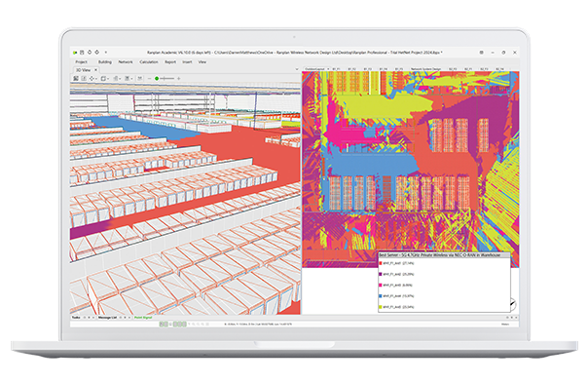This screenshot has height=384, width=588.
Task: Click the Message List panel label
Action: [107, 318]
